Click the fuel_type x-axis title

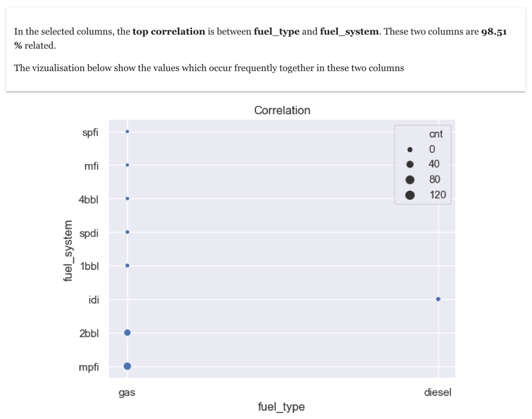pyautogui.click(x=281, y=407)
